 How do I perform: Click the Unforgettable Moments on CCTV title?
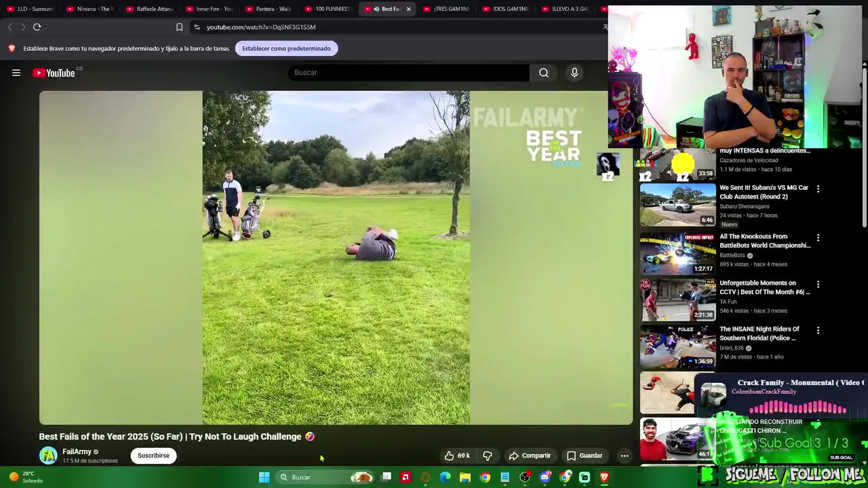pyautogui.click(x=765, y=287)
